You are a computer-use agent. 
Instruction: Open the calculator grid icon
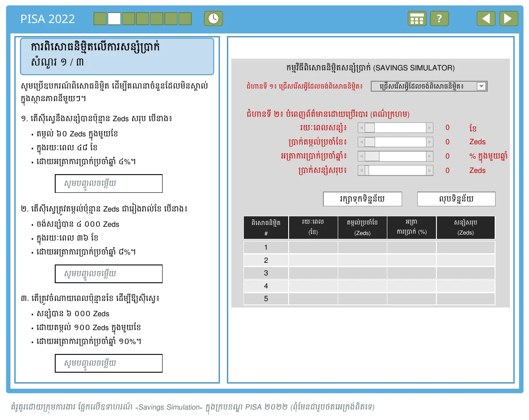[x=417, y=19]
